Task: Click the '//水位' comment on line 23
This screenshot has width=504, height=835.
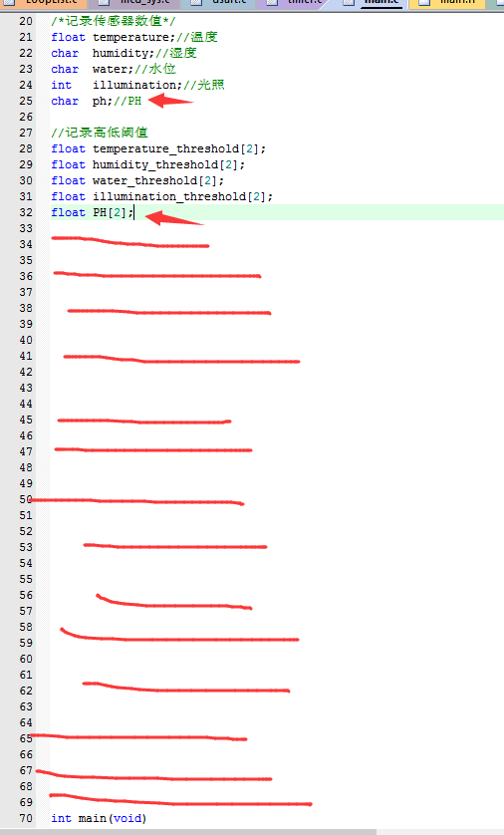Action: (154, 69)
